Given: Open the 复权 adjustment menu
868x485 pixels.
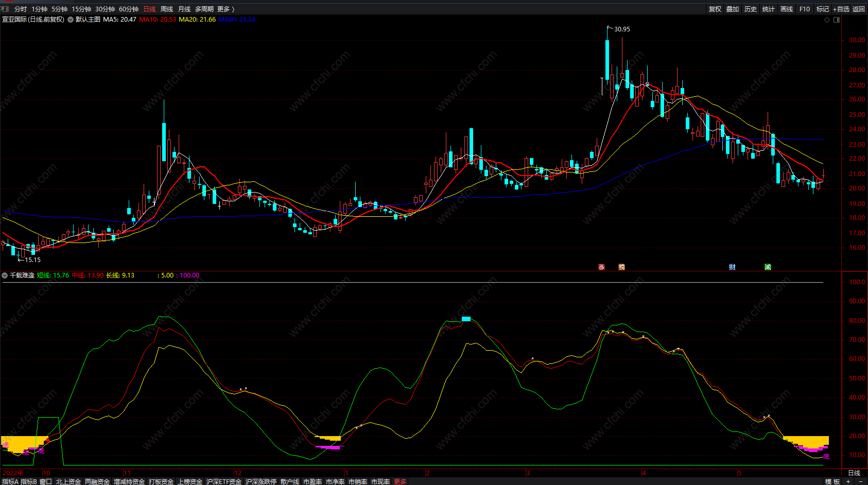Looking at the screenshot, I should tap(715, 9).
